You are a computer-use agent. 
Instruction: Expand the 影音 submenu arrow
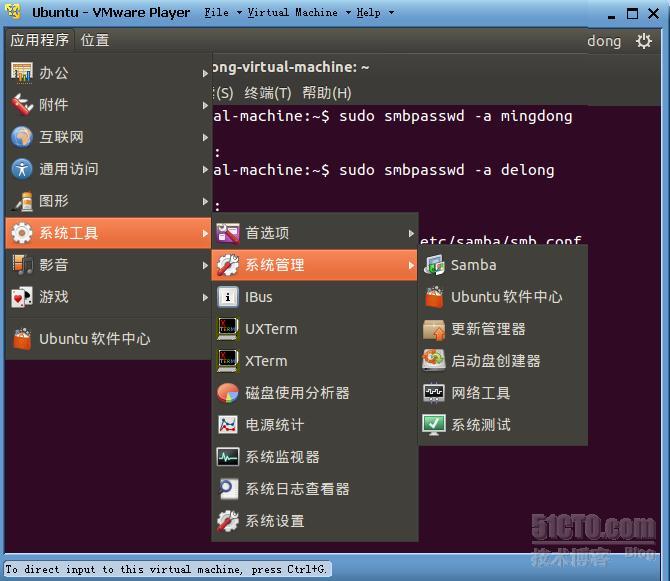[205, 265]
